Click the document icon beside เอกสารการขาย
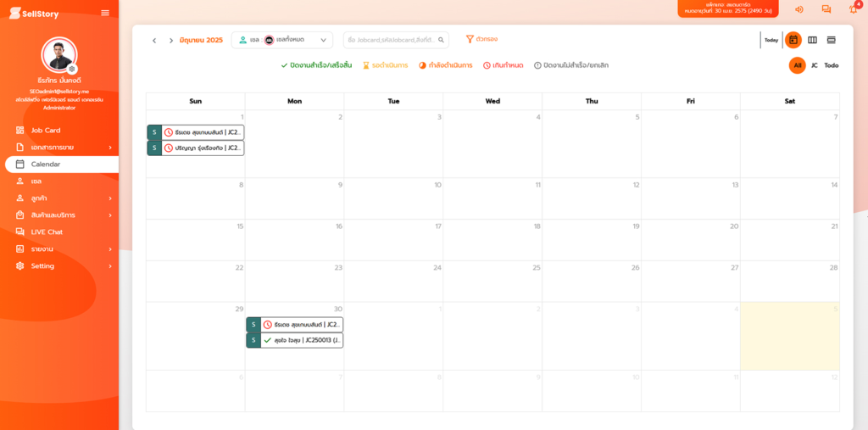 (x=20, y=148)
